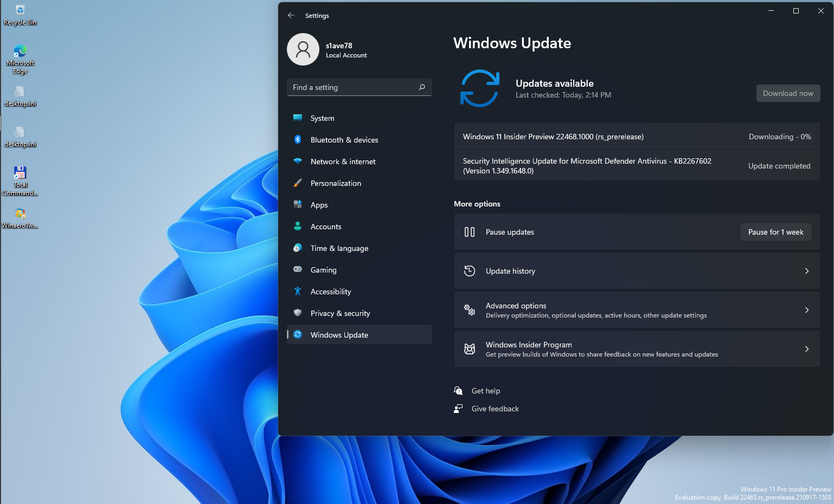Open the Apps category
The width and height of the screenshot is (834, 504).
[x=360, y=205]
